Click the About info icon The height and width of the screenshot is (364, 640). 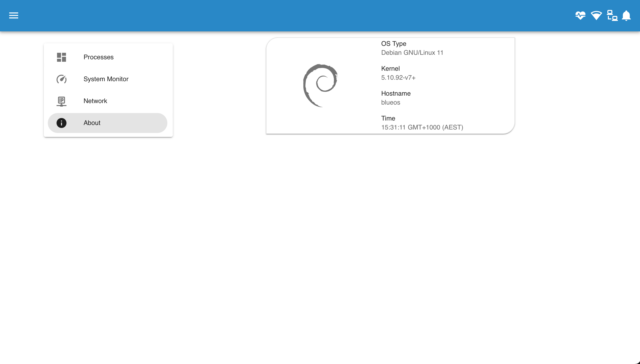[x=62, y=123]
